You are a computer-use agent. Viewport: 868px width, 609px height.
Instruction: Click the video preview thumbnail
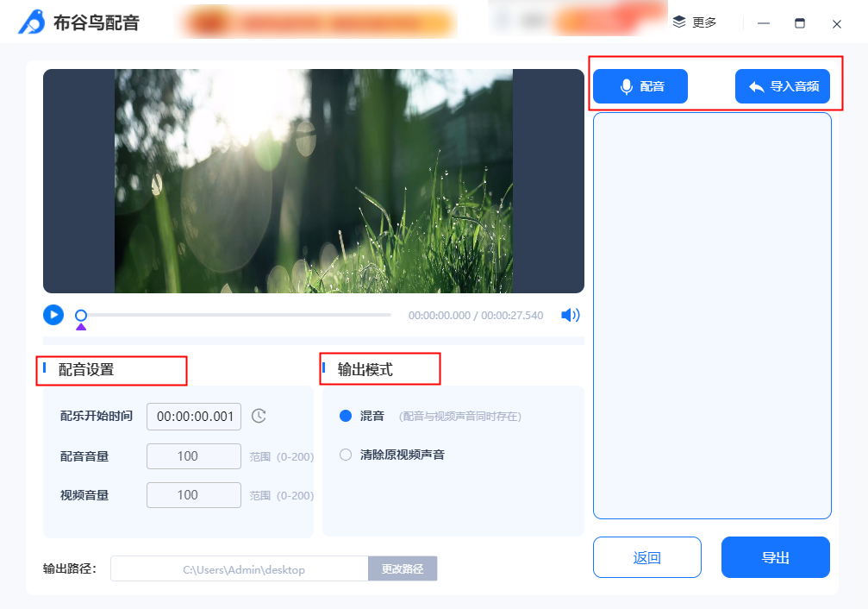(313, 181)
